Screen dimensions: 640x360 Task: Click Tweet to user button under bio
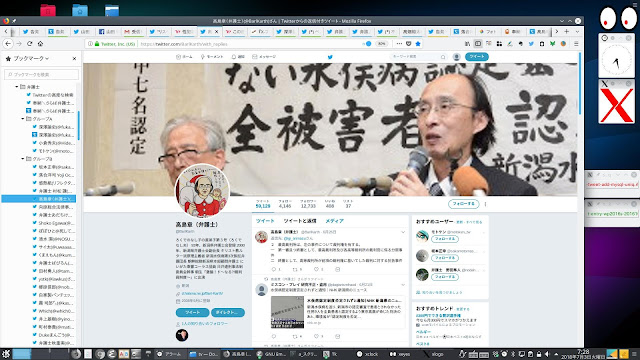[x=192, y=312]
